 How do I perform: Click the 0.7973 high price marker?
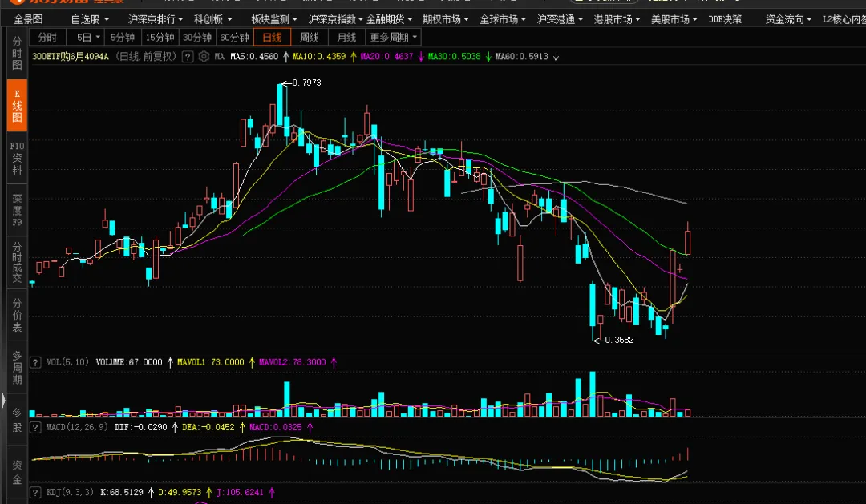(x=306, y=83)
